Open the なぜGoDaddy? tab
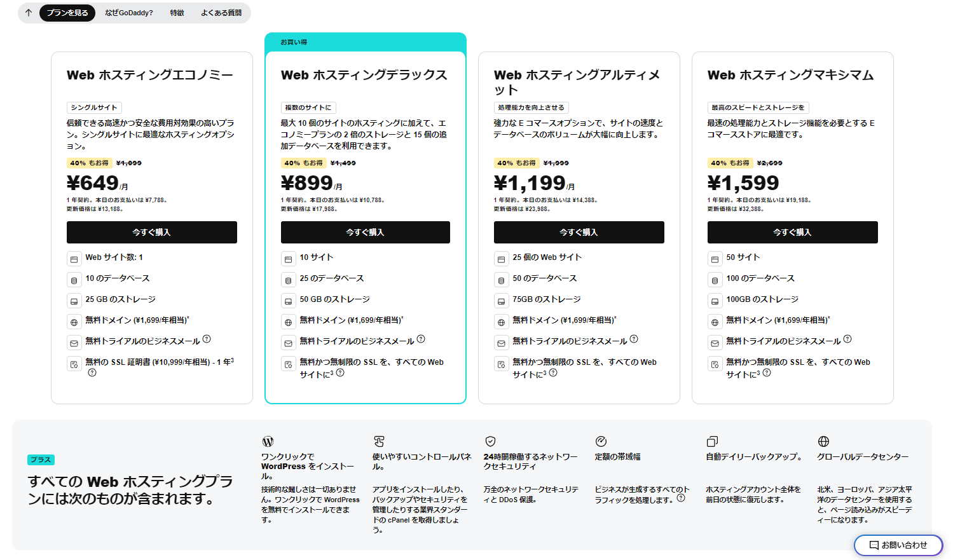This screenshot has height=560, width=953. click(x=129, y=13)
